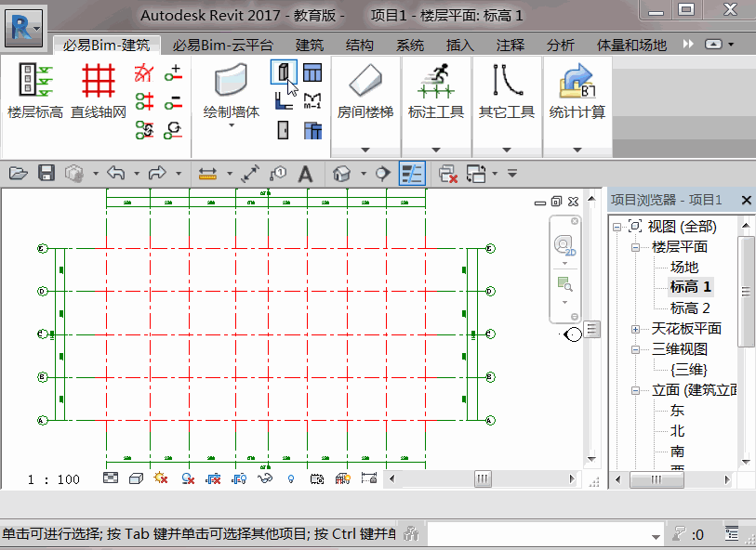Select the curtain wall tool icon
This screenshot has height=550, width=756.
pos(312,130)
